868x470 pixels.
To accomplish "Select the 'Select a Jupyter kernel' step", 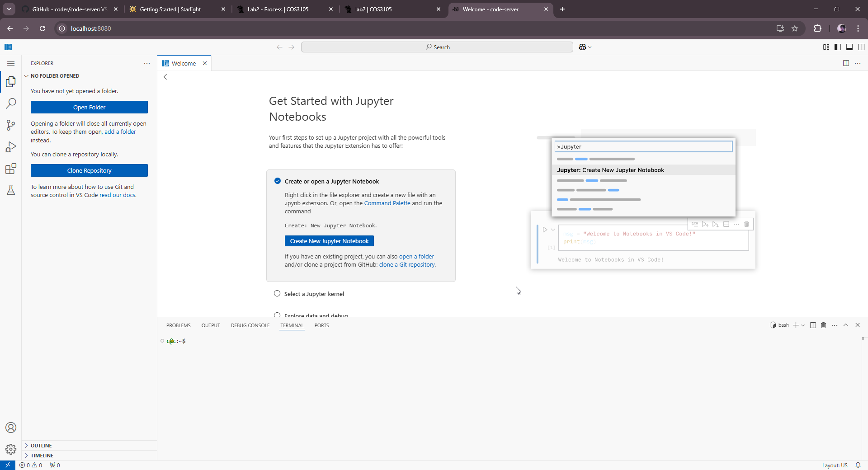I will [x=314, y=294].
